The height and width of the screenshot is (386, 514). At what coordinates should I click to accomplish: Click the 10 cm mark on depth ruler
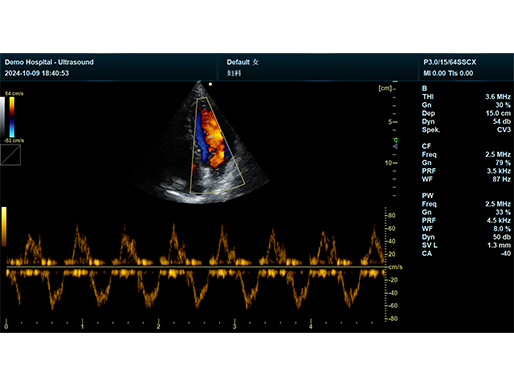pos(391,163)
